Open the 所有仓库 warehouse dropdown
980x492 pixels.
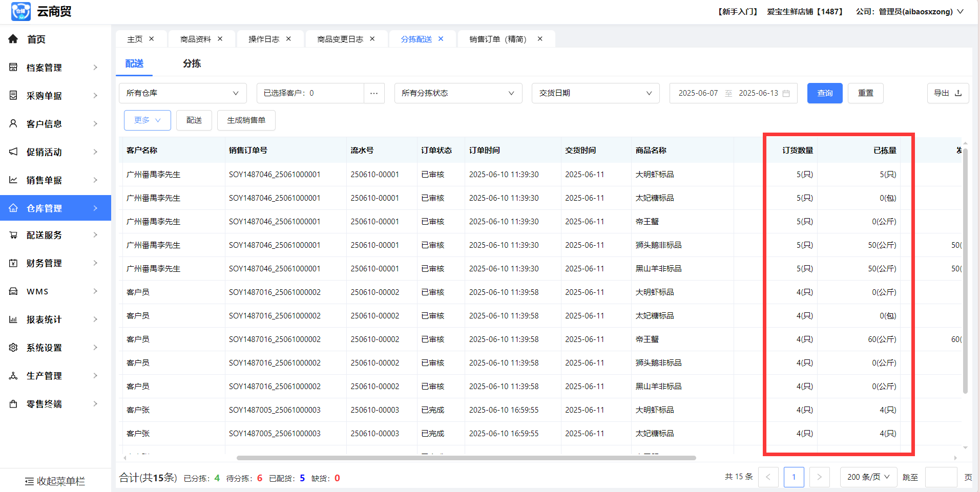pyautogui.click(x=183, y=93)
